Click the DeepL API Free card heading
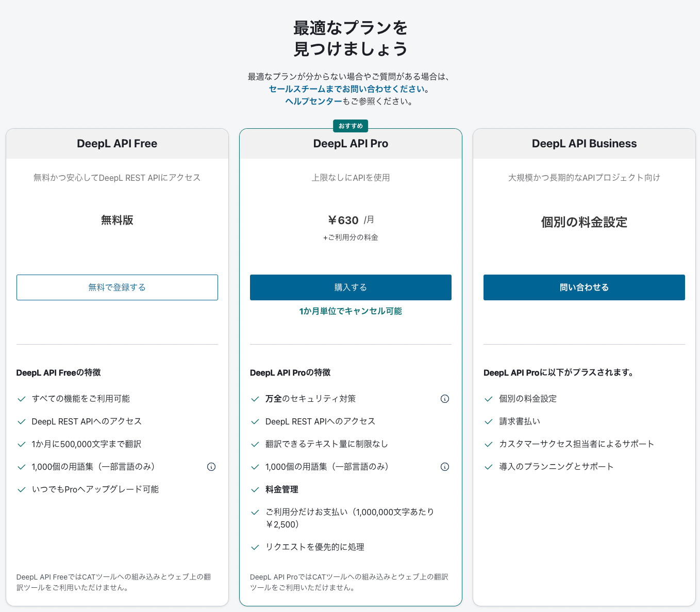The image size is (700, 612). (x=117, y=144)
